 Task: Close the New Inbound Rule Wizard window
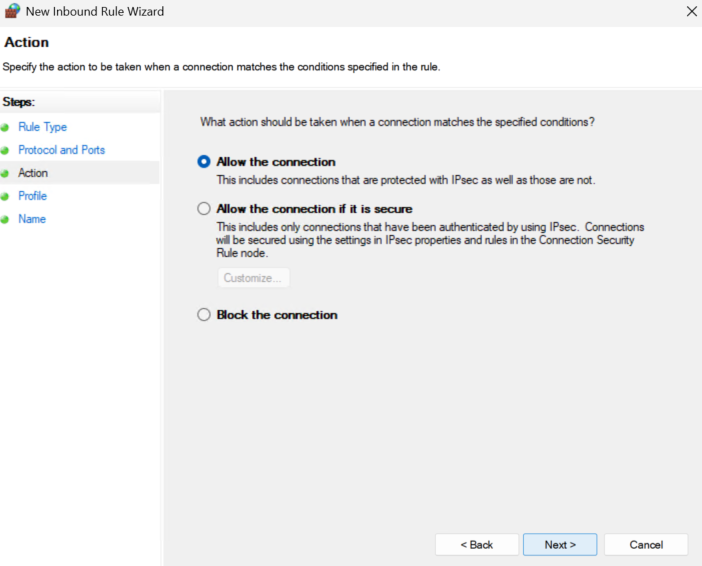coord(692,11)
